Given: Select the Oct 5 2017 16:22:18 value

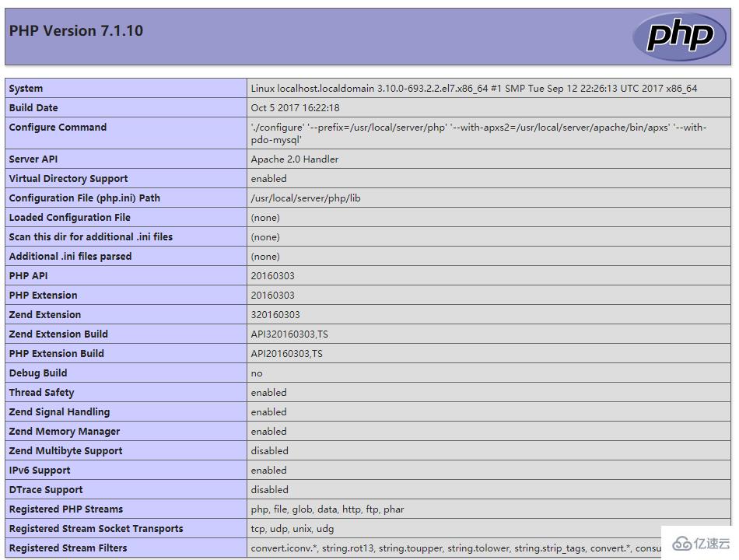Looking at the screenshot, I should point(295,107).
